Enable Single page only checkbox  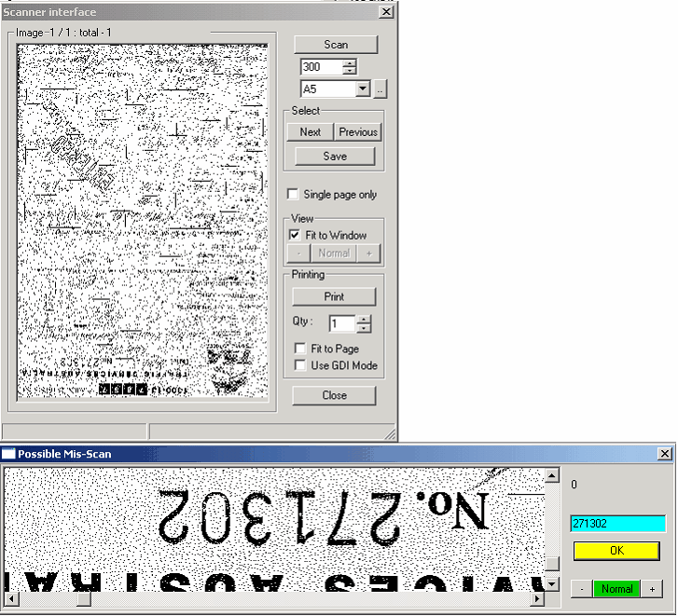click(x=294, y=195)
